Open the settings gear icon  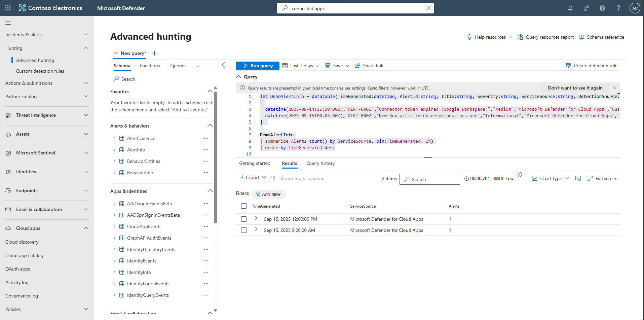coord(603,8)
